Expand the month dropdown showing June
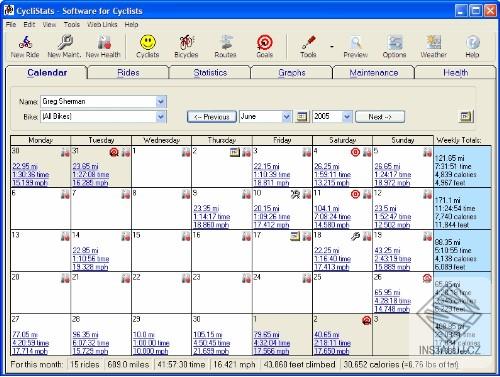 pos(286,117)
